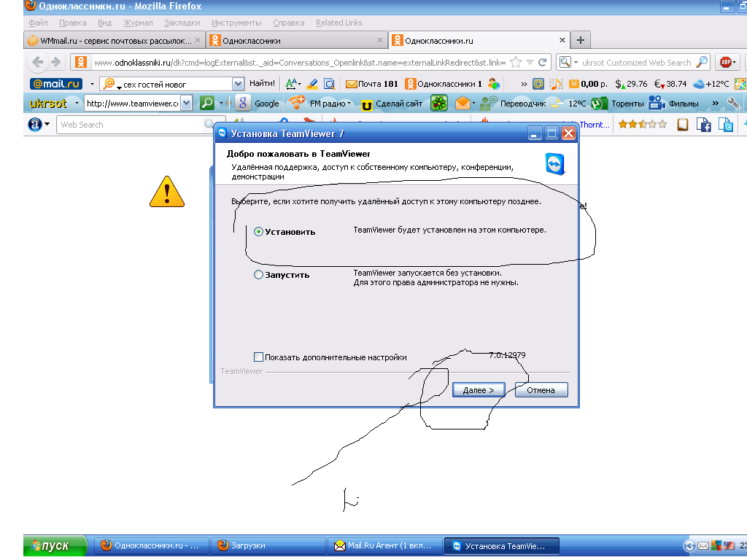Screen dimensions: 747x560
Task: Open Одноклассники 1 toolbar link
Action: [x=444, y=85]
